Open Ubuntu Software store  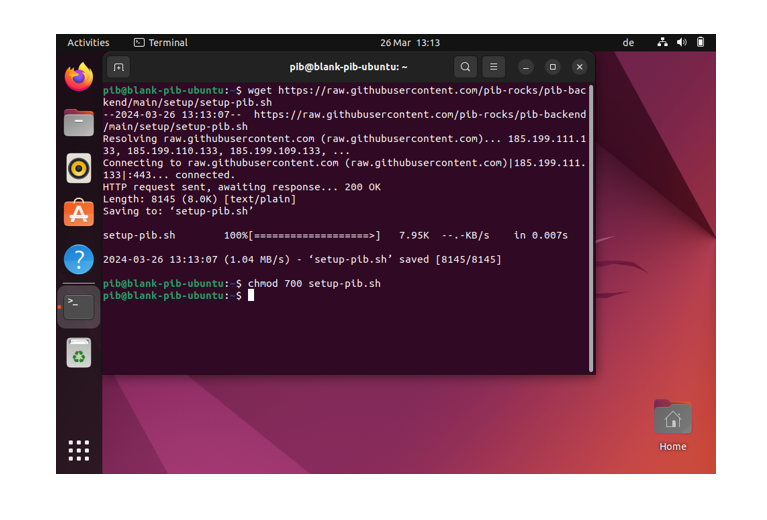79,213
